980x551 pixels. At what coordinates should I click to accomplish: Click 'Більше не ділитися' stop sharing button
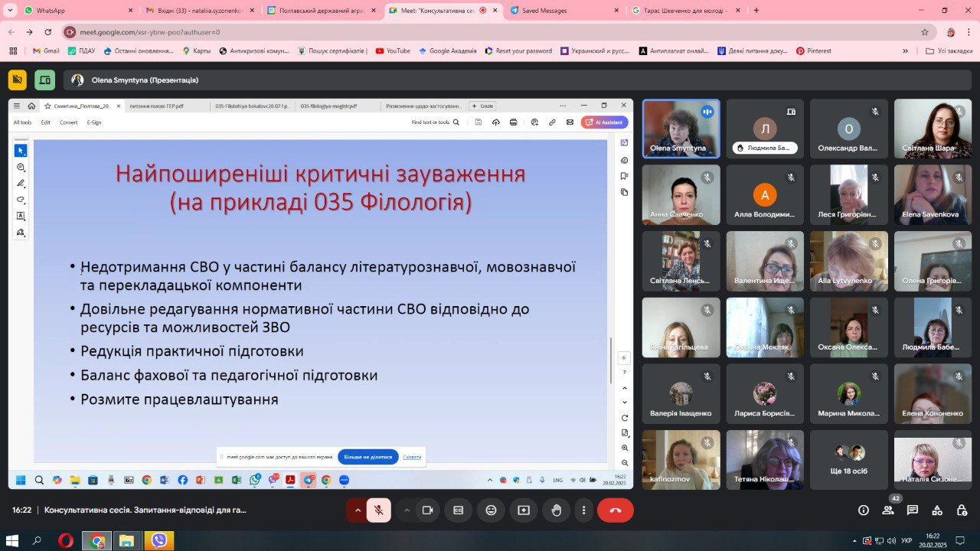click(x=368, y=457)
